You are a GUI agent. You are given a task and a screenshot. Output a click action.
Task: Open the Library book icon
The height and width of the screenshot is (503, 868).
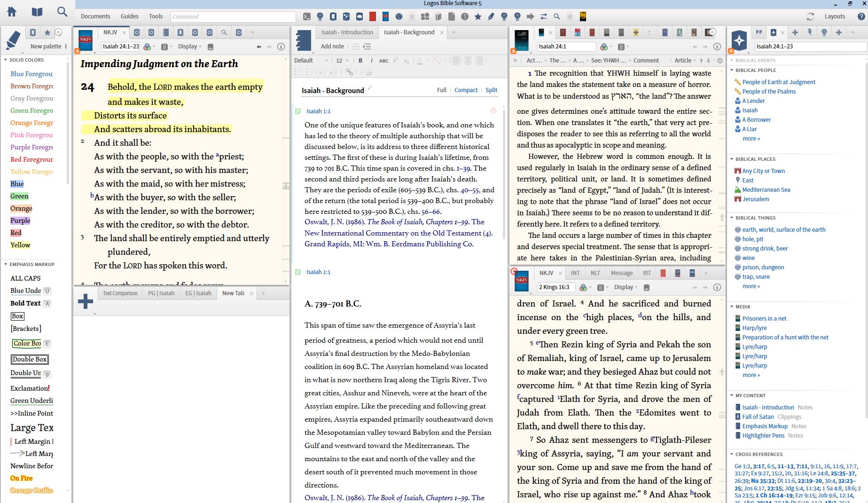(x=37, y=12)
